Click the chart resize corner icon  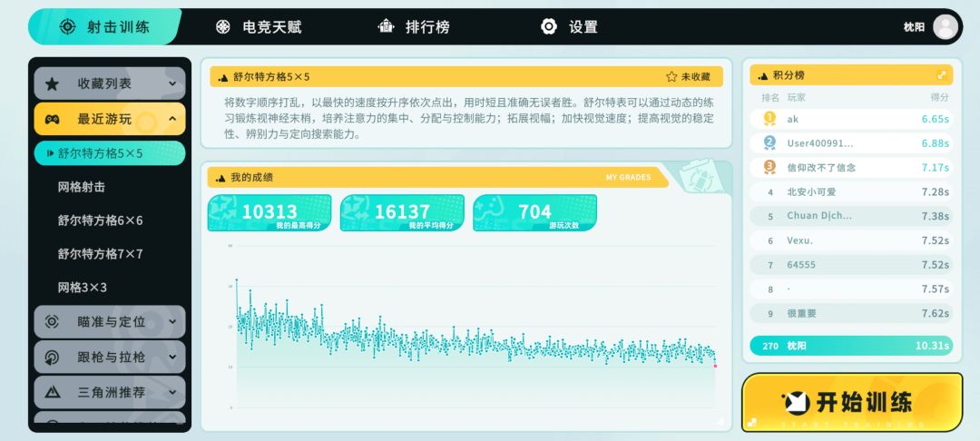pyautogui.click(x=720, y=422)
